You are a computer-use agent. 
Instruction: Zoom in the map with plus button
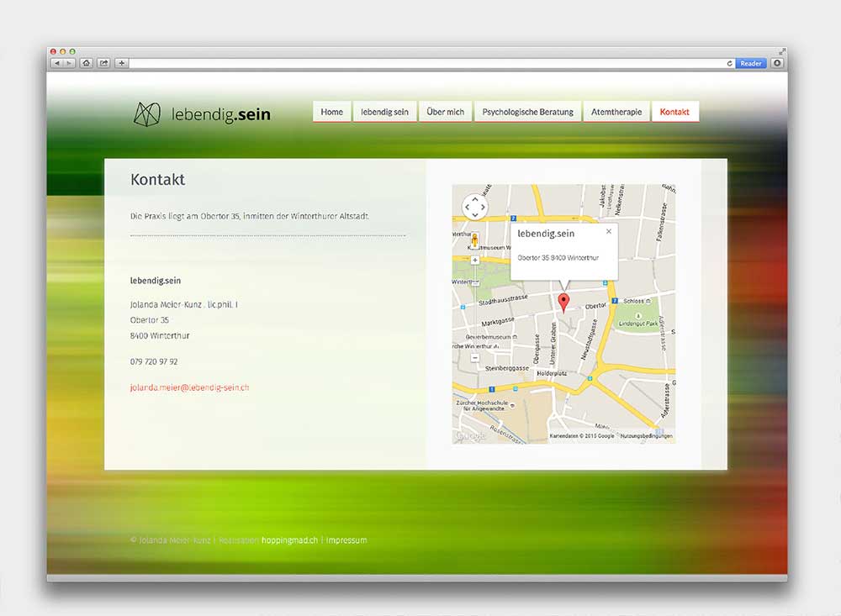tap(474, 260)
